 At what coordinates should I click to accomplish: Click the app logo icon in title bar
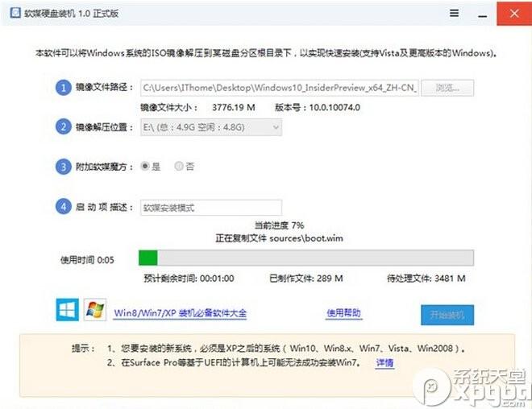(x=15, y=13)
